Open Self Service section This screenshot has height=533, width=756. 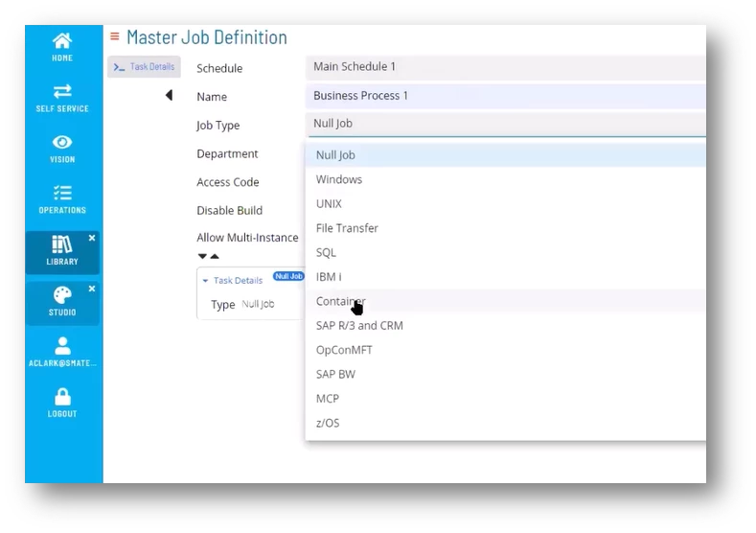[62, 98]
